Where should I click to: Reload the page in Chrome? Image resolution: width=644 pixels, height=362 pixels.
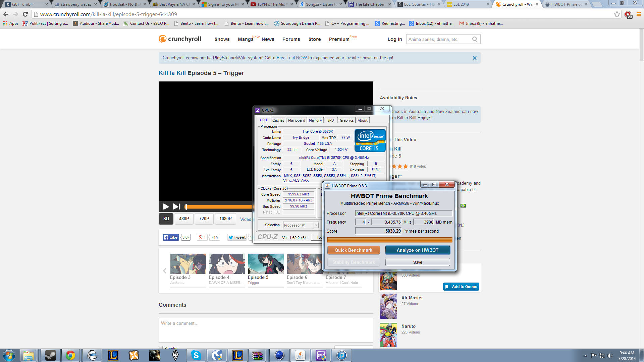25,14
